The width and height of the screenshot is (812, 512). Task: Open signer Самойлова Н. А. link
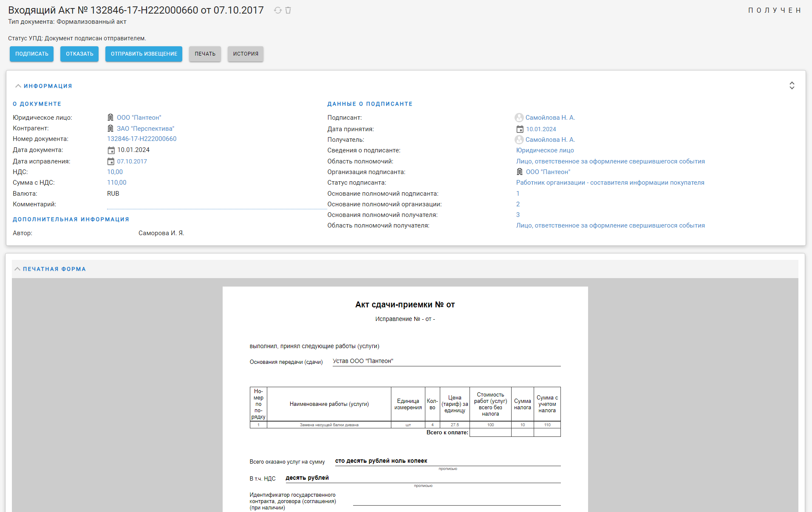(550, 118)
